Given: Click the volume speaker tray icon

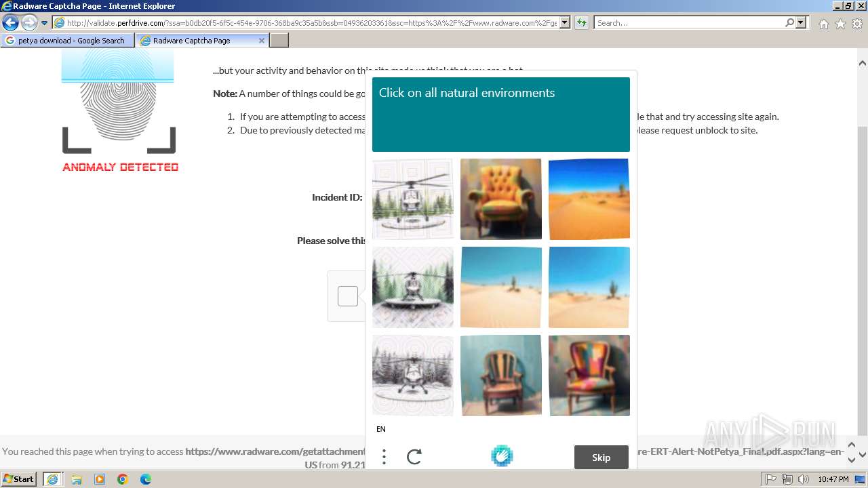Looking at the screenshot, I should [804, 479].
